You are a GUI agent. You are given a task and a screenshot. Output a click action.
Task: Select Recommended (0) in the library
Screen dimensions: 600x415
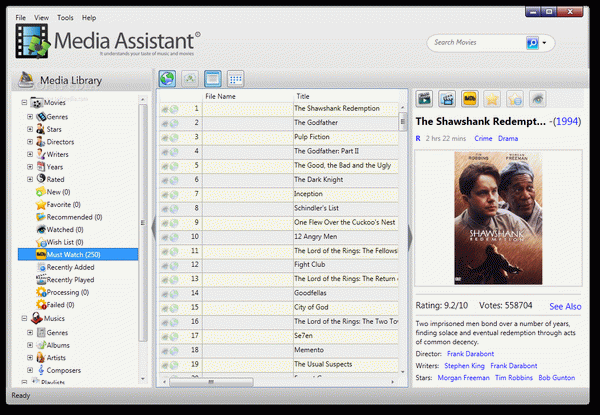point(69,217)
